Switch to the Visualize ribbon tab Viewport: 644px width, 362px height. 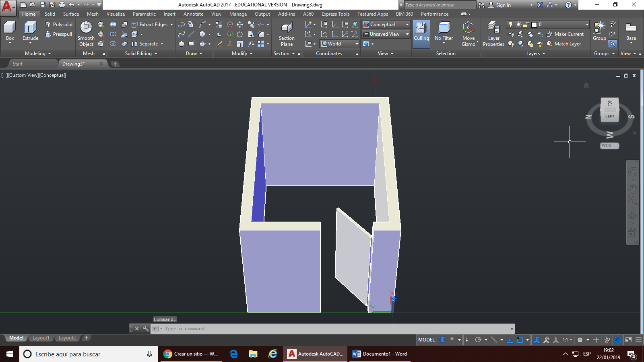(116, 14)
